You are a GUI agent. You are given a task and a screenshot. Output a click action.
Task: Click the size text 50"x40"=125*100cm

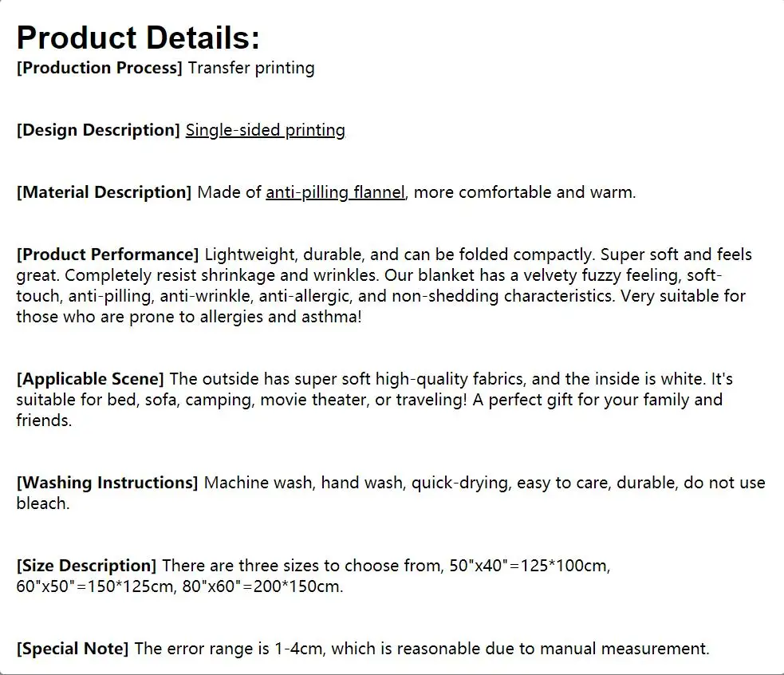(x=528, y=566)
